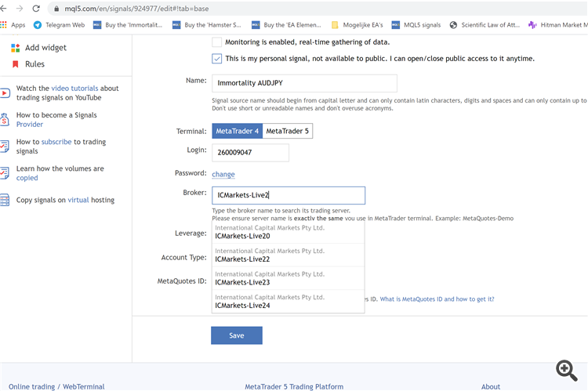Click the YouTube video tutorials icon

pos(5,93)
